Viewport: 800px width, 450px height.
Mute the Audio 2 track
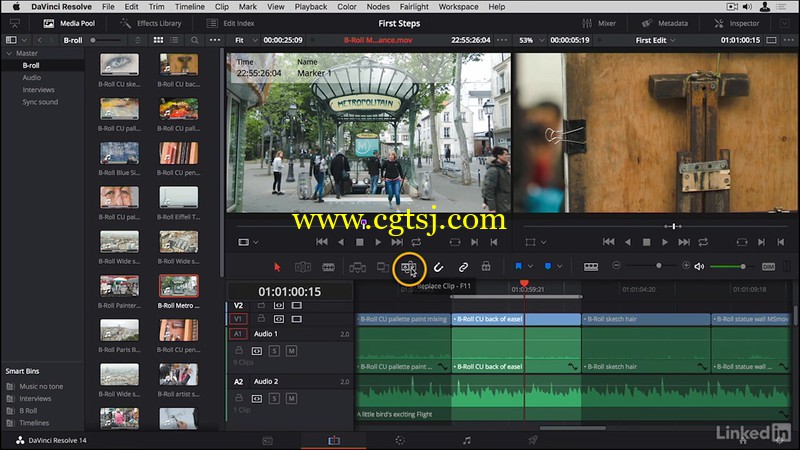point(291,398)
